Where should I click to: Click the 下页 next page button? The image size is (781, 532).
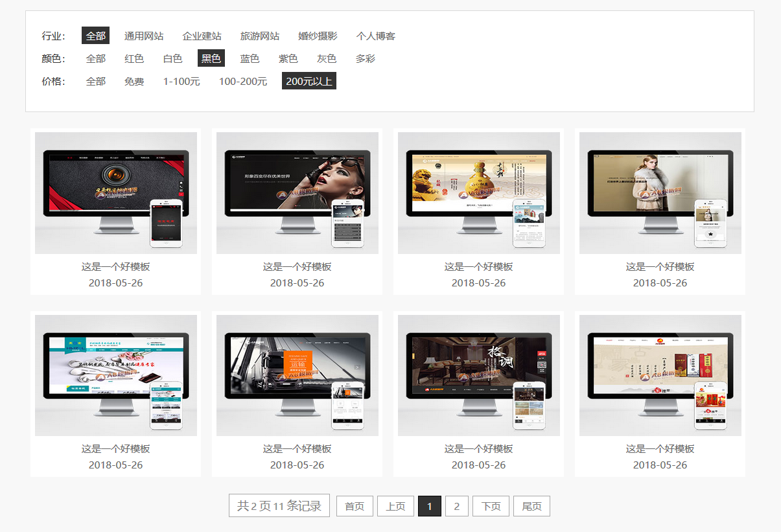491,506
